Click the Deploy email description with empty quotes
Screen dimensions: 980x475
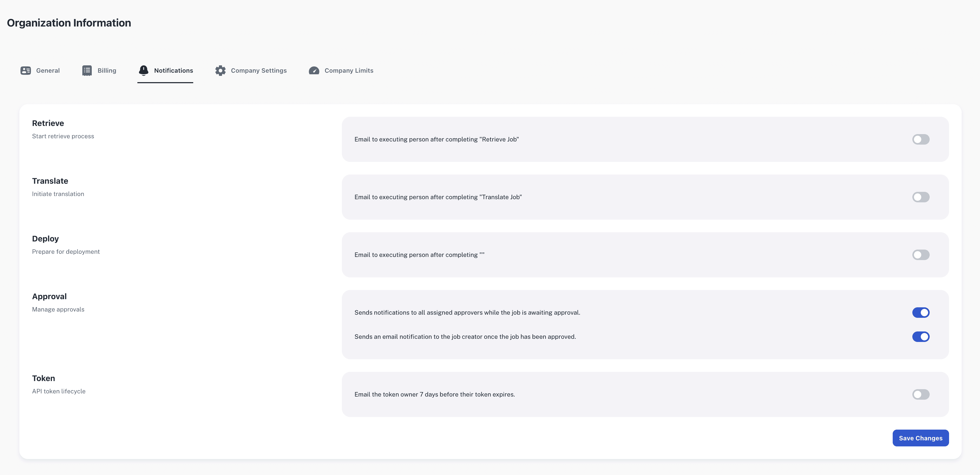[419, 255]
